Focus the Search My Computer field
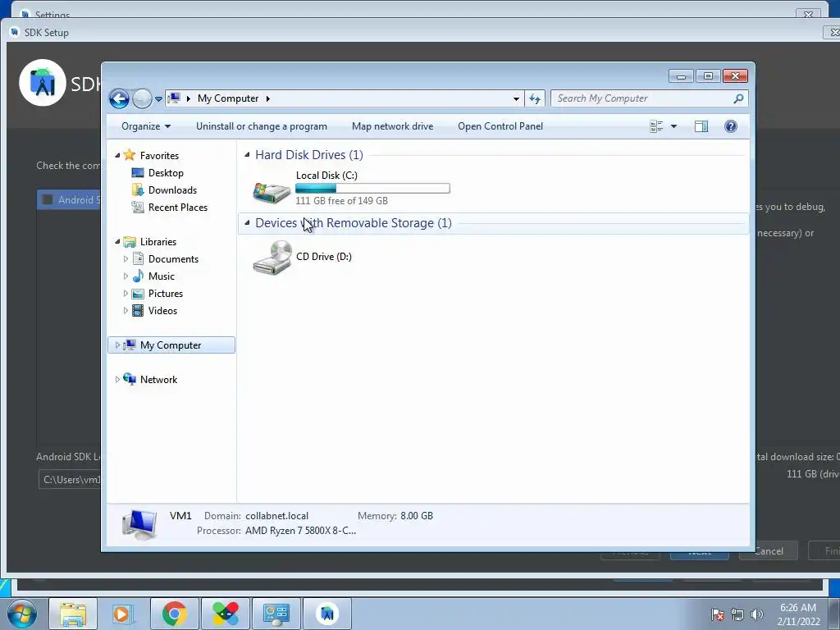This screenshot has width=840, height=630. click(x=643, y=98)
